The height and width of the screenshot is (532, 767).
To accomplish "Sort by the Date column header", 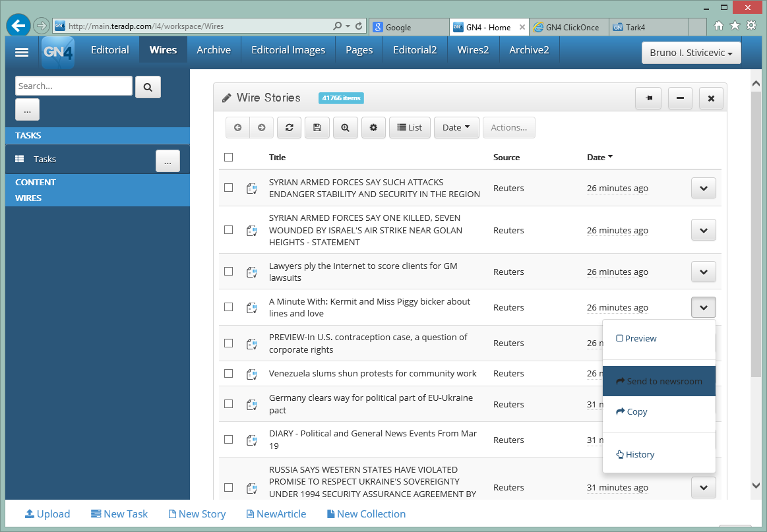I will coord(599,158).
